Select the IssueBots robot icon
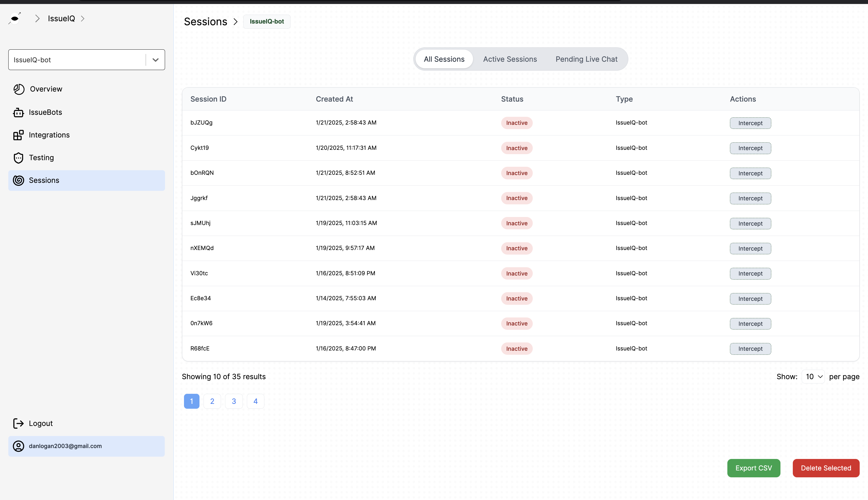 [x=19, y=112]
